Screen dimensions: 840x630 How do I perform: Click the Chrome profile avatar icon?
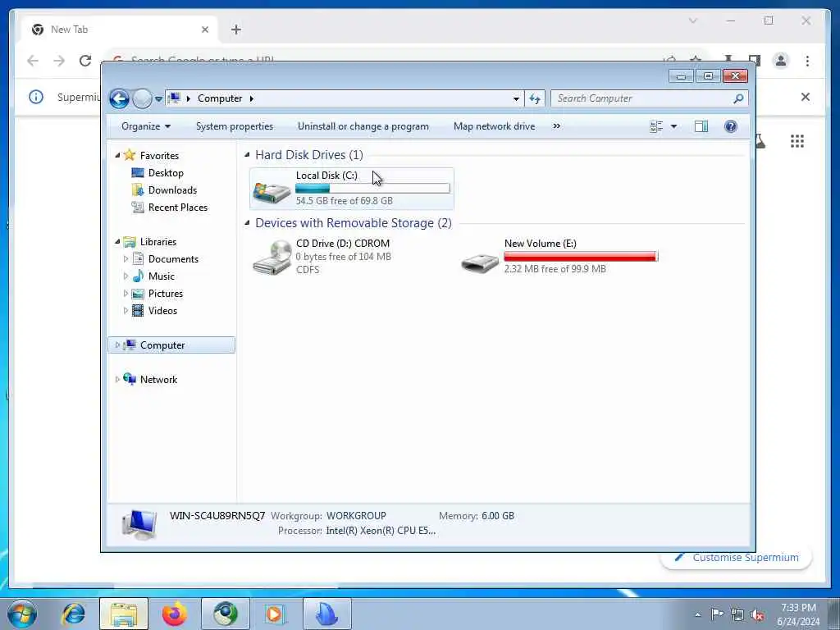coord(781,61)
